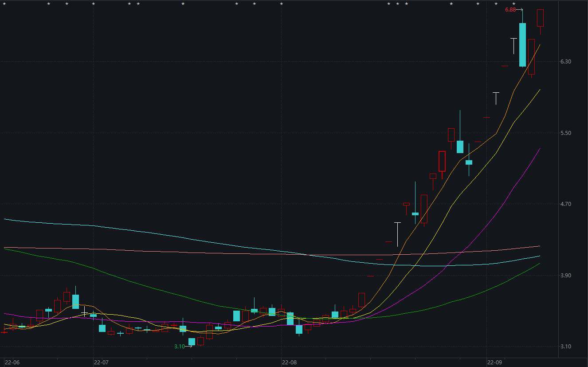
Task: Click the arrow beside the 6.88 high label
Action: tap(520, 10)
